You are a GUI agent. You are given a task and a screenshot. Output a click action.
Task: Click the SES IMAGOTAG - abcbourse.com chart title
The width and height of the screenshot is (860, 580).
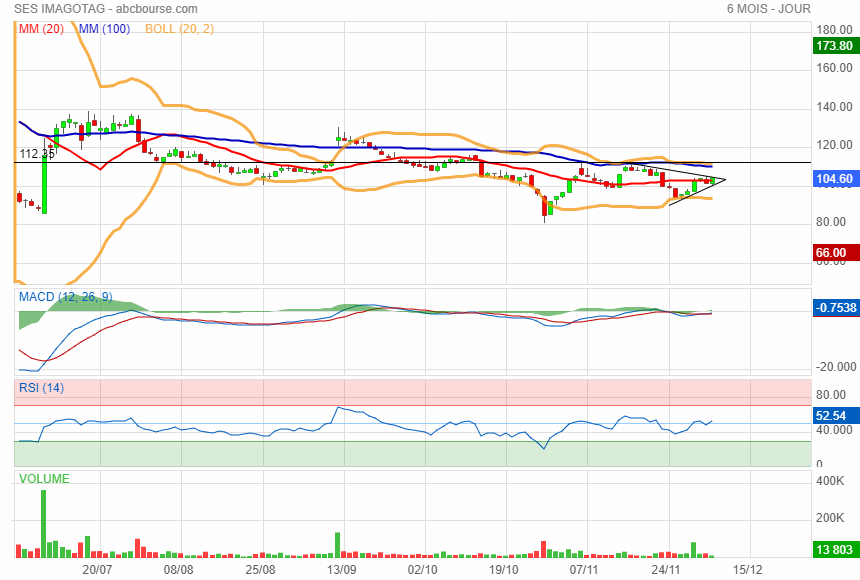pos(106,9)
